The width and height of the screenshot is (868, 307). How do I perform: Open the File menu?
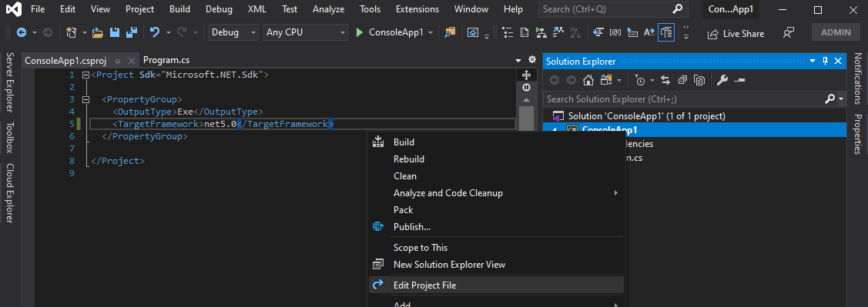pos(39,9)
